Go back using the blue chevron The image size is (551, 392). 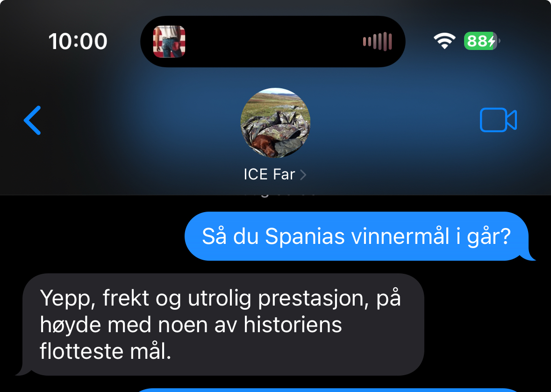[32, 120]
